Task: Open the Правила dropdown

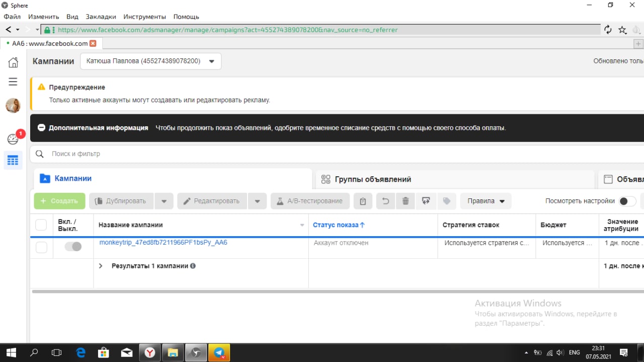Action: tap(486, 201)
